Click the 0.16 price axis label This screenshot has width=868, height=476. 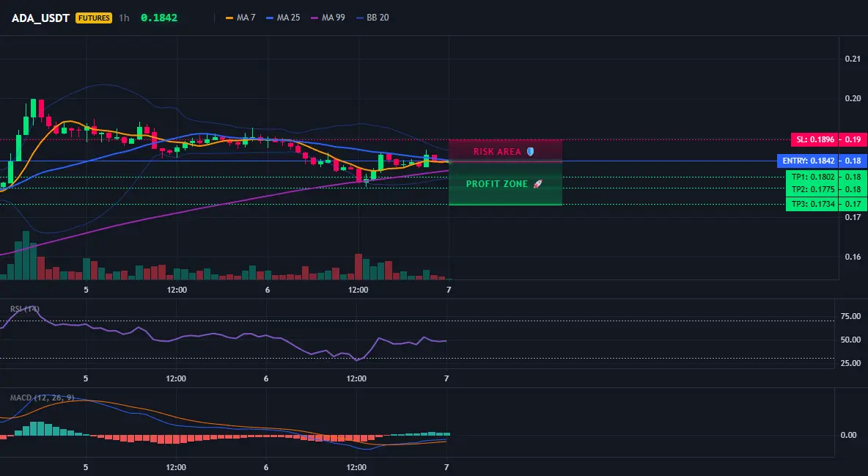(x=853, y=257)
